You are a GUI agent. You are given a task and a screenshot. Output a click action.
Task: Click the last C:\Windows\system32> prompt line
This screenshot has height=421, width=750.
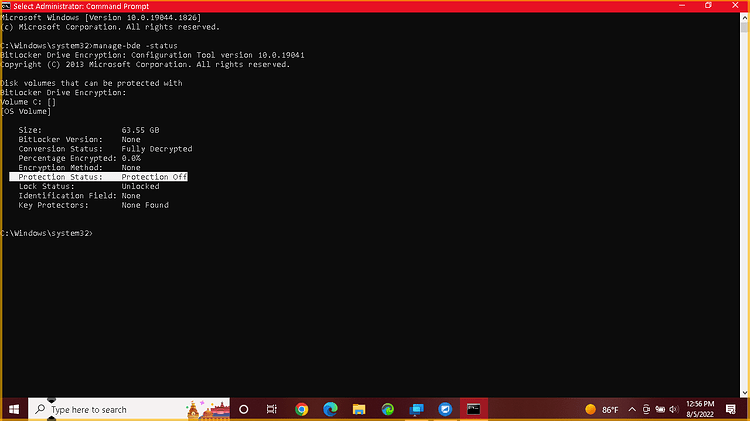(x=47, y=233)
